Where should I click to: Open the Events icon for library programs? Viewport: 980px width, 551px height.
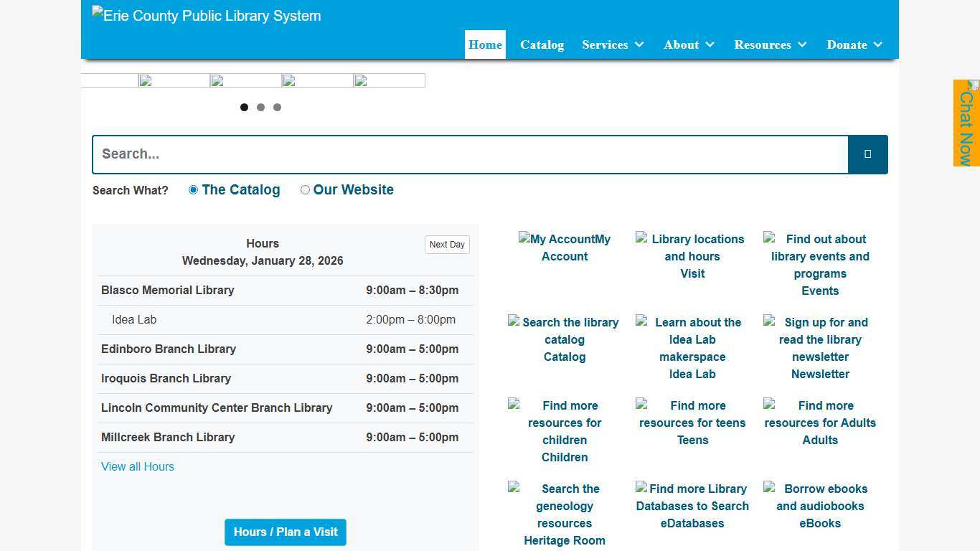click(820, 265)
